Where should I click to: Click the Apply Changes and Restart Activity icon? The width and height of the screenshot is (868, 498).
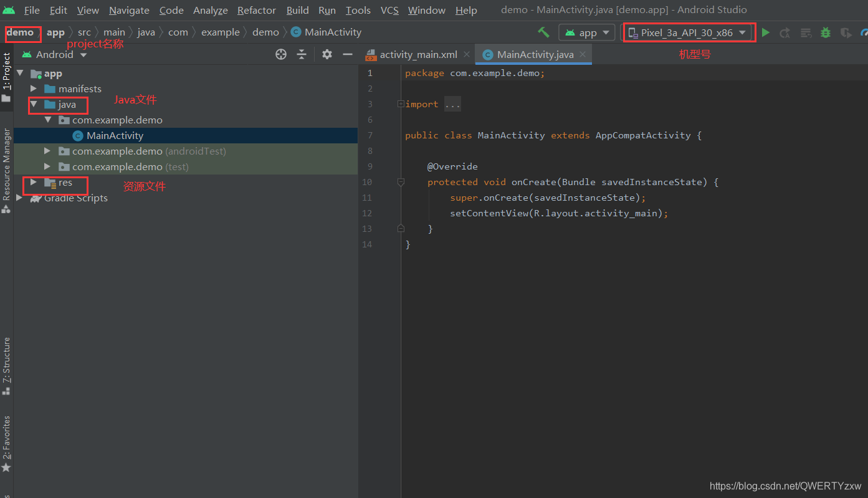point(785,32)
